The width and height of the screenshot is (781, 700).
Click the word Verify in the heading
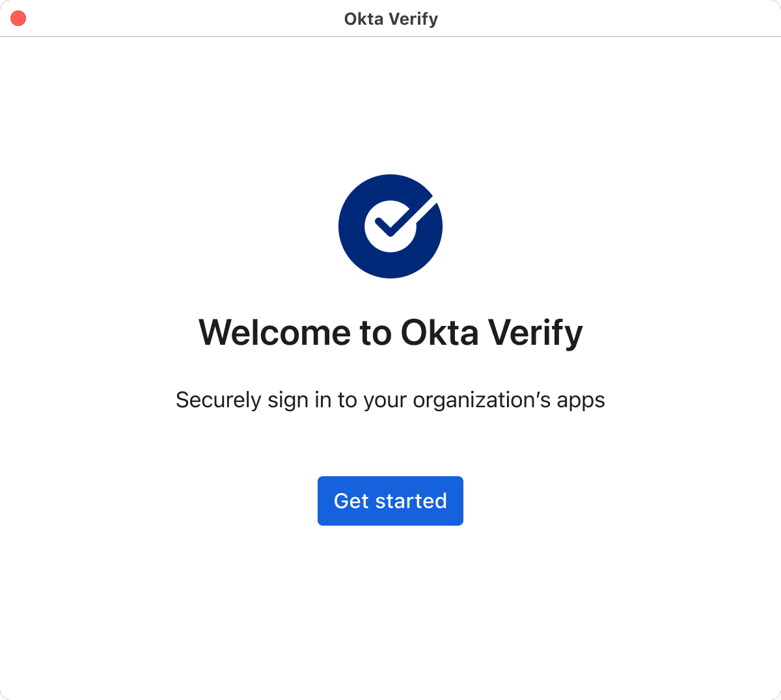[535, 332]
